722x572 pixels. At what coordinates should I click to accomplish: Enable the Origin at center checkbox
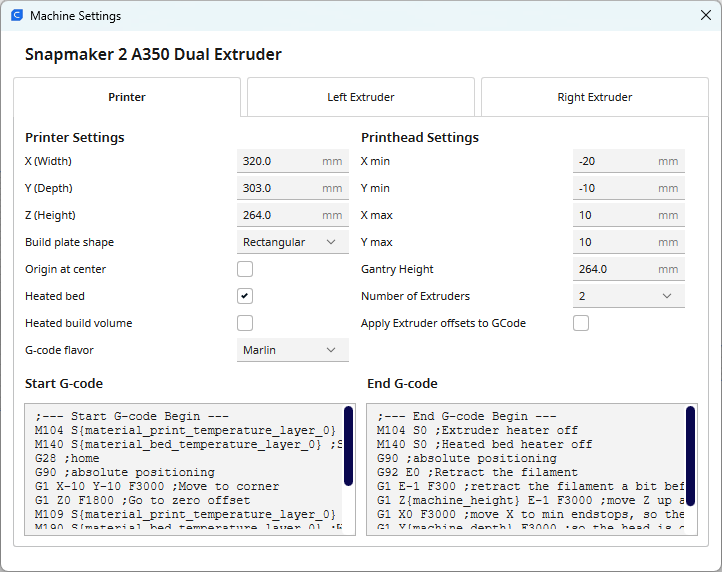(x=245, y=269)
